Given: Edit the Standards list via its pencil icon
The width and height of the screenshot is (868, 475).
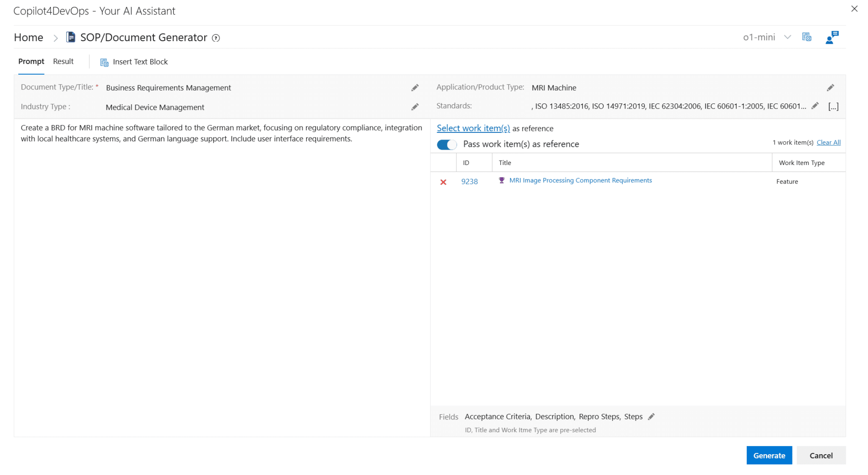Looking at the screenshot, I should [x=815, y=106].
